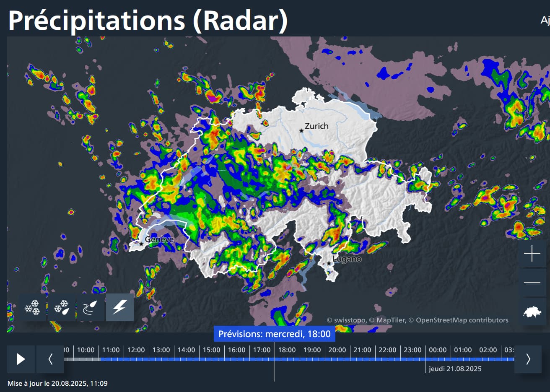Jump to 23:00 on the timeline
Viewport: 550px width, 392px height.
(412, 350)
